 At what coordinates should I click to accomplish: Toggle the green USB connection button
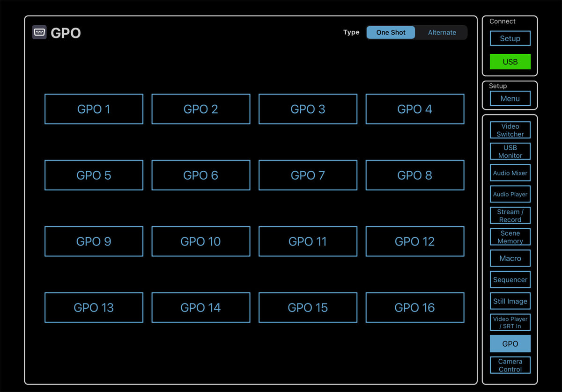[510, 62]
